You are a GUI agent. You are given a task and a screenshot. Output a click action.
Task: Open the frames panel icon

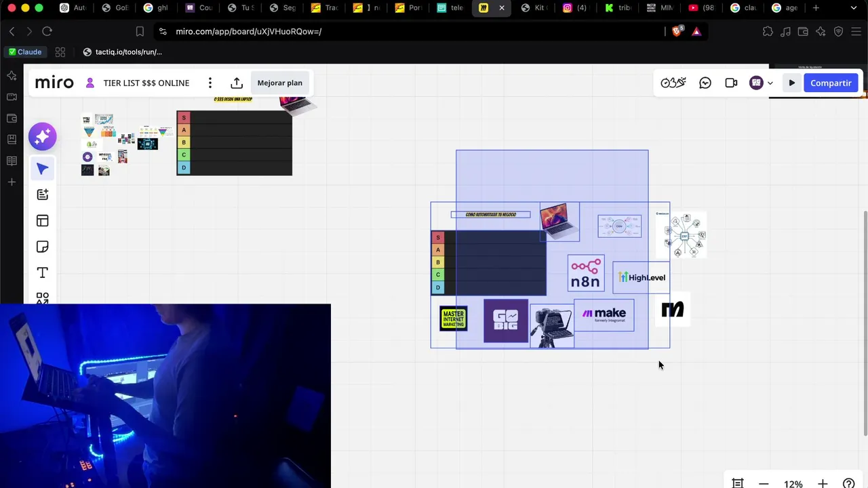click(738, 483)
